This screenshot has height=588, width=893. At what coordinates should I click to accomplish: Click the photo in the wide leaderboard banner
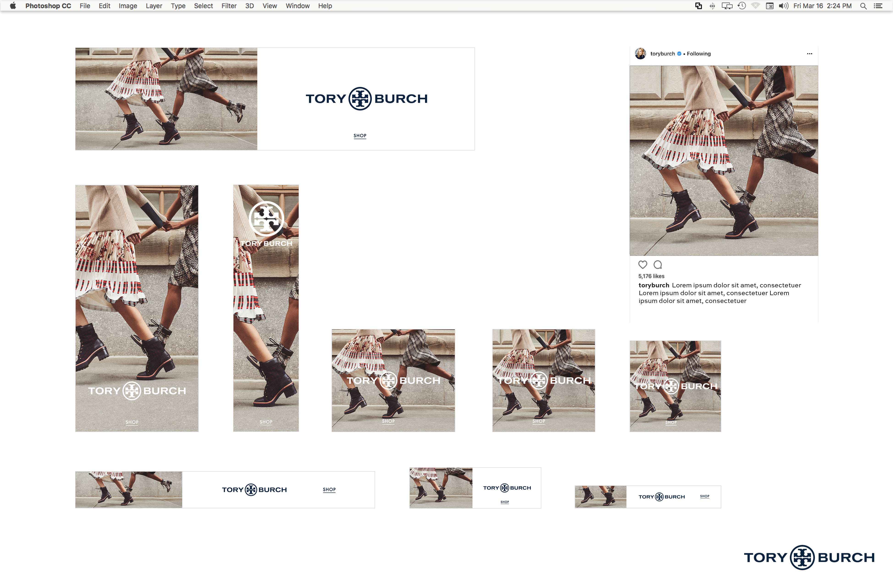coord(129,490)
